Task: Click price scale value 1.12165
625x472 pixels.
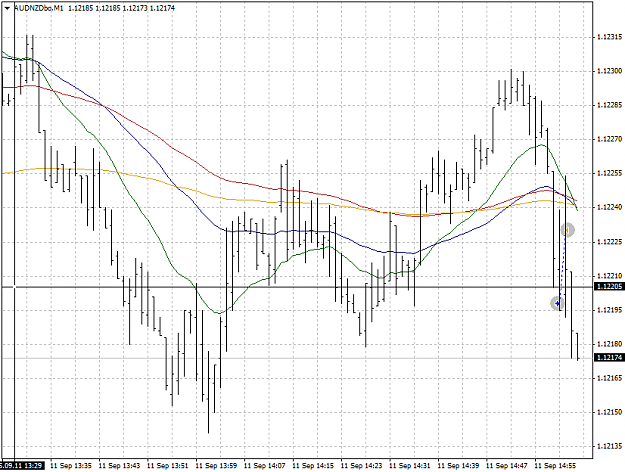Action: point(609,378)
